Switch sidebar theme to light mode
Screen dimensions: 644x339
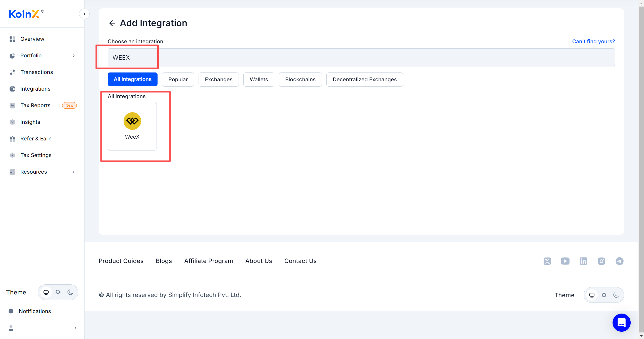[58, 292]
